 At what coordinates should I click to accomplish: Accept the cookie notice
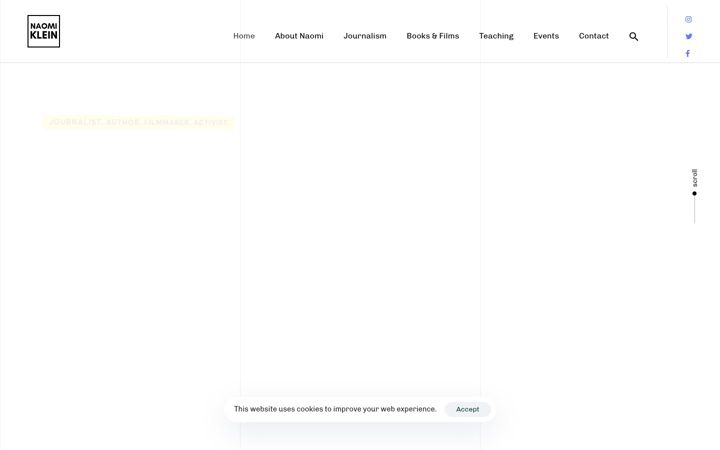(x=467, y=409)
